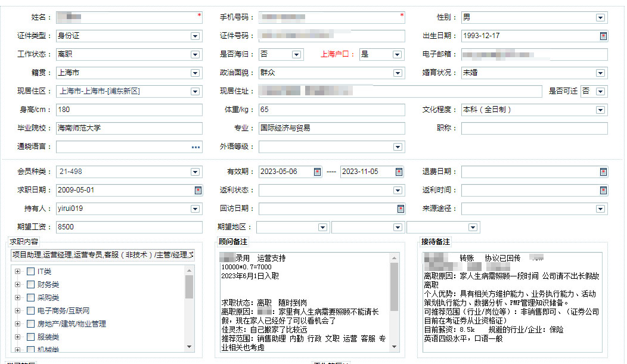Open the 求职日期 calendar picker

pos(198,190)
